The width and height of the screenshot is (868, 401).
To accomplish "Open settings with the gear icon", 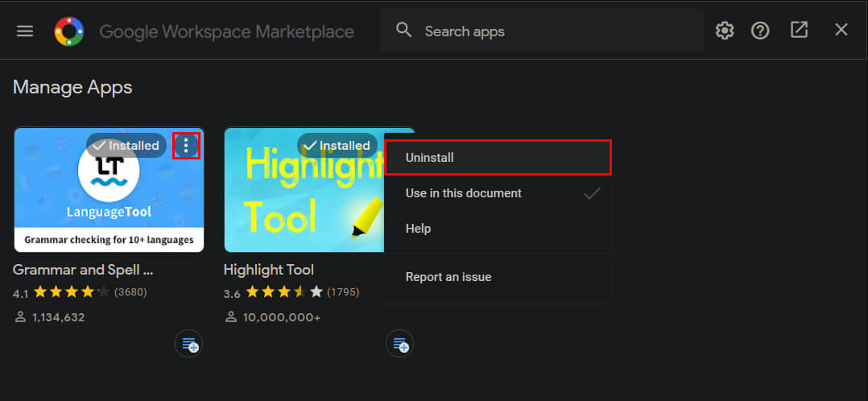I will click(x=725, y=31).
